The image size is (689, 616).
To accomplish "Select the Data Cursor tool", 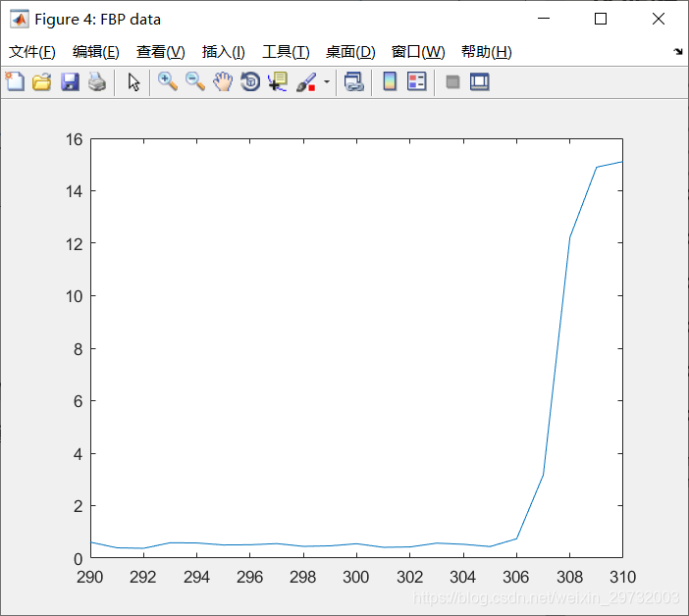I will pyautogui.click(x=278, y=81).
